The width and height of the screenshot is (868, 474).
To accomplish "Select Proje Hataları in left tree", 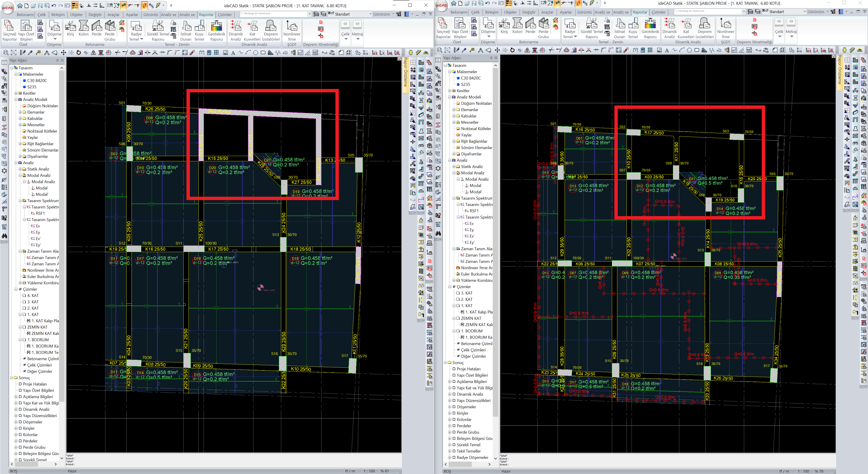I will click(35, 384).
